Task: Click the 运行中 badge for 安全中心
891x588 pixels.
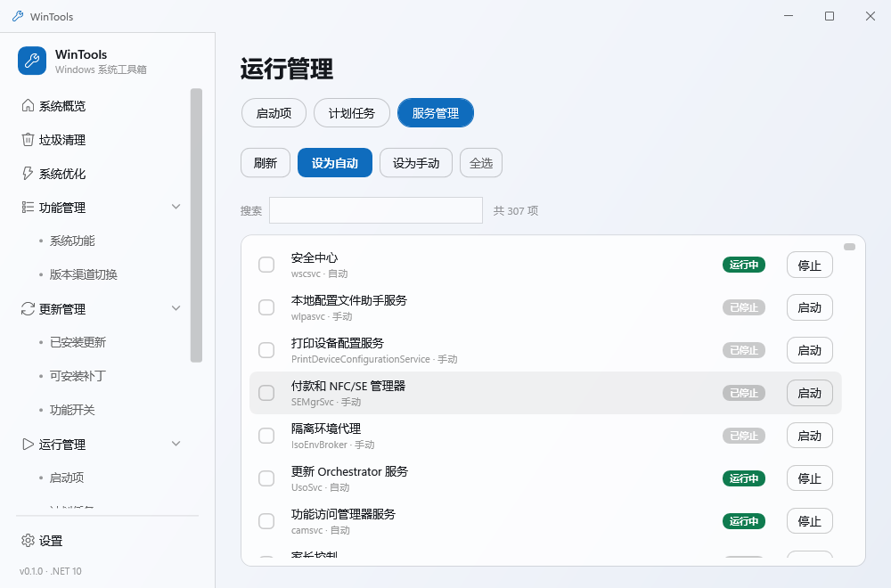Action: coord(744,265)
